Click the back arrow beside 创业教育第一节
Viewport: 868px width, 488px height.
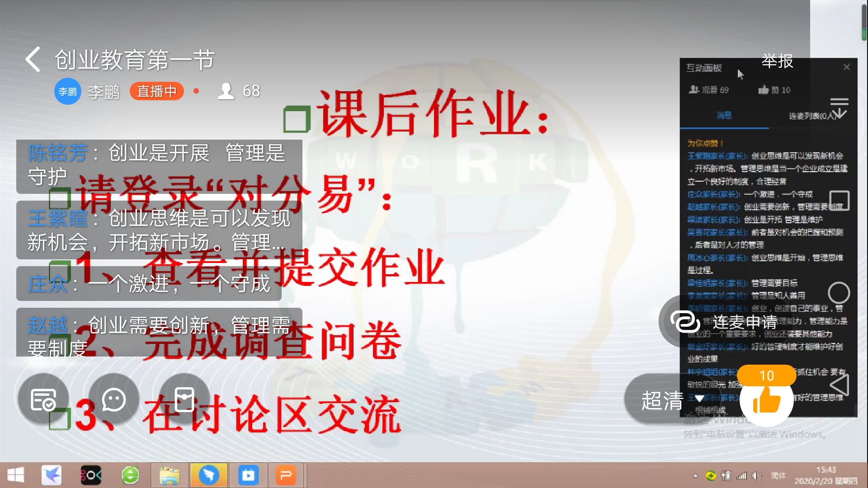32,59
